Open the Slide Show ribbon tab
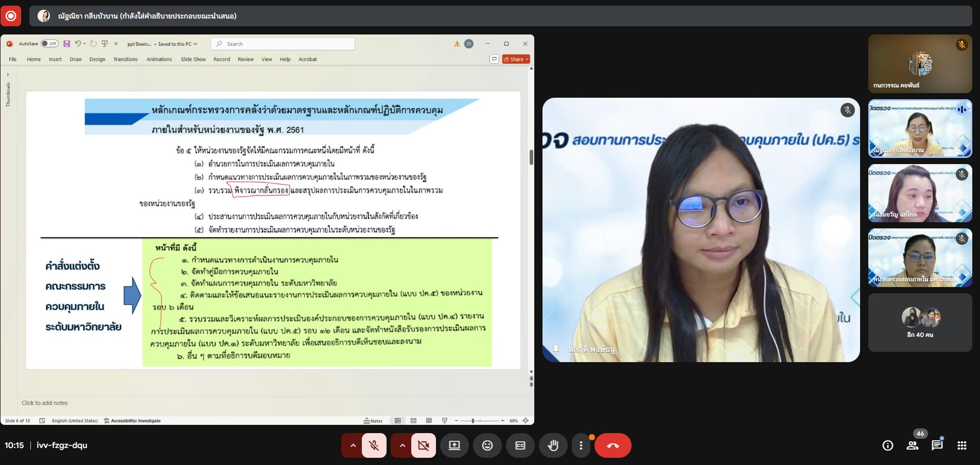The image size is (980, 465). [193, 59]
